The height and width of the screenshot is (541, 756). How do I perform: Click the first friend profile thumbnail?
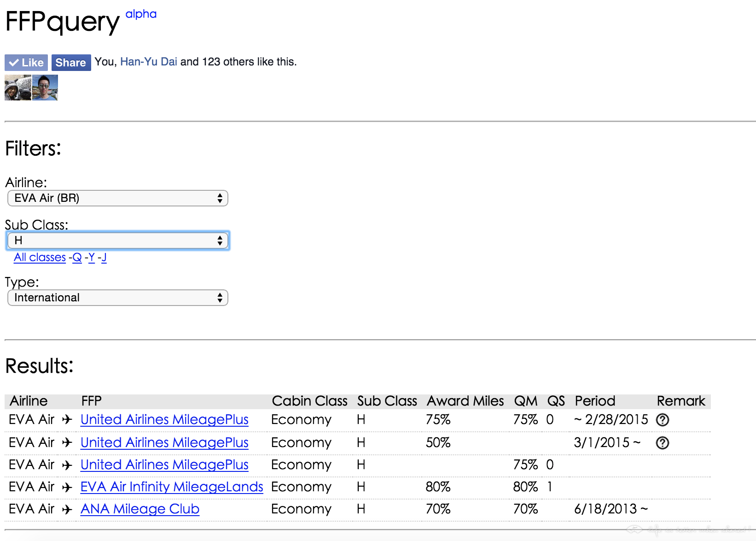(x=18, y=88)
